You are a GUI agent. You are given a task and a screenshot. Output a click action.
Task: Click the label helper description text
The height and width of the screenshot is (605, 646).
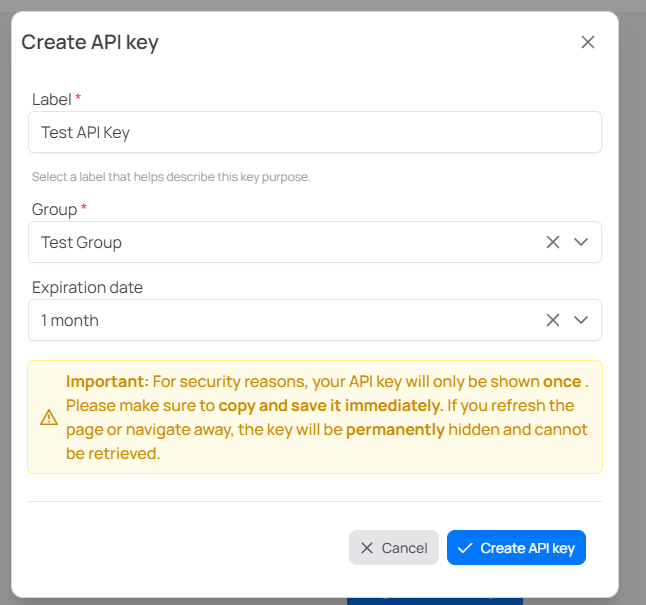(x=171, y=177)
